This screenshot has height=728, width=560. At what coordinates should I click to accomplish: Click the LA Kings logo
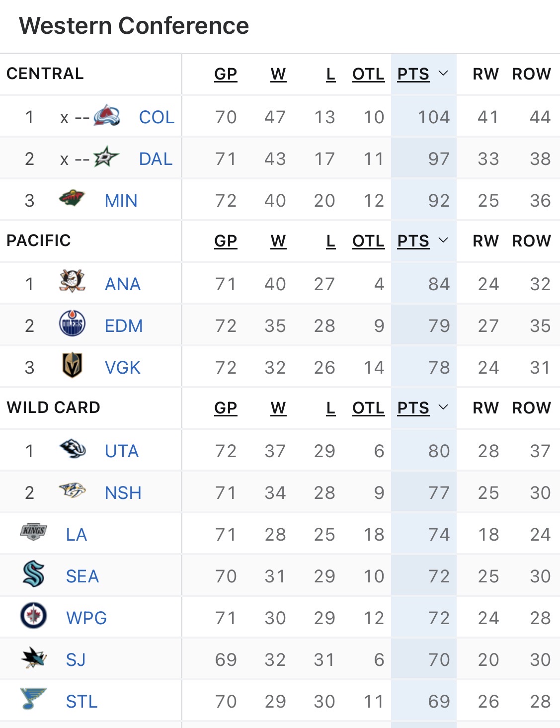[x=33, y=532]
